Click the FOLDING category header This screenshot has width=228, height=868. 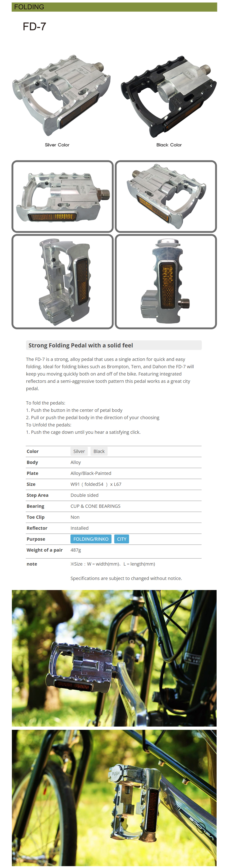(x=29, y=7)
